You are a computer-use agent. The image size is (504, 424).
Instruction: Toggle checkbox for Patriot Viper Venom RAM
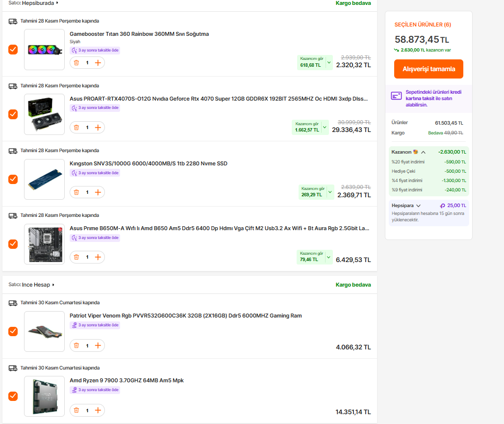coord(13,331)
